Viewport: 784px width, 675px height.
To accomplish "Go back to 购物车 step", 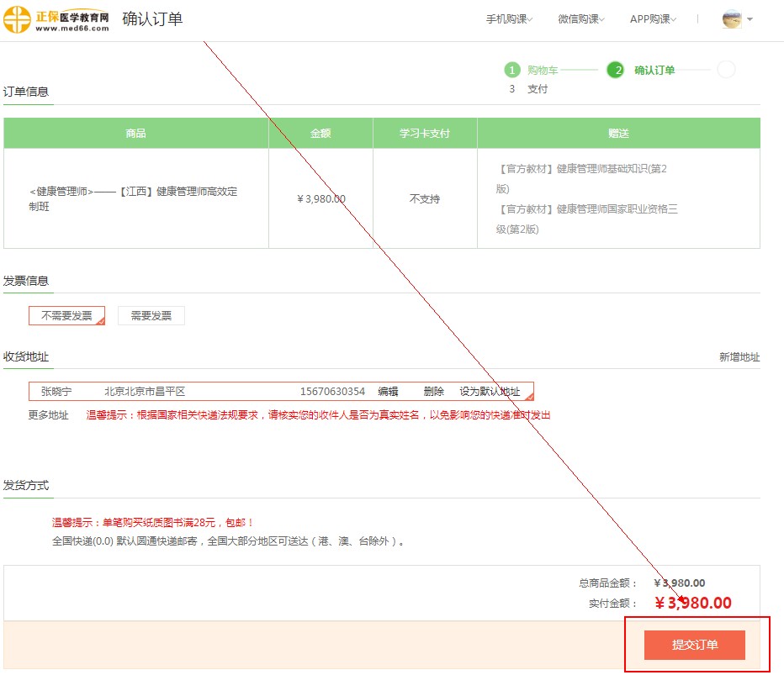I will pos(543,70).
